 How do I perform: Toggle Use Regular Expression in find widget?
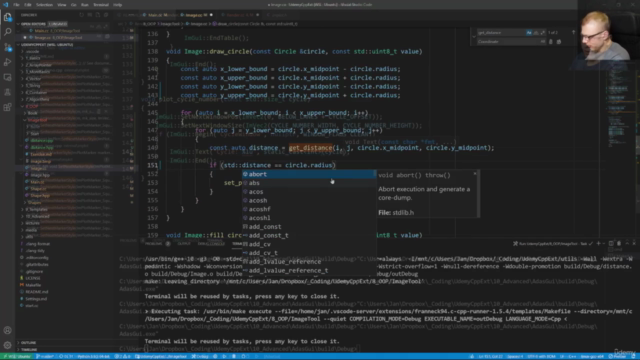[x=542, y=32]
